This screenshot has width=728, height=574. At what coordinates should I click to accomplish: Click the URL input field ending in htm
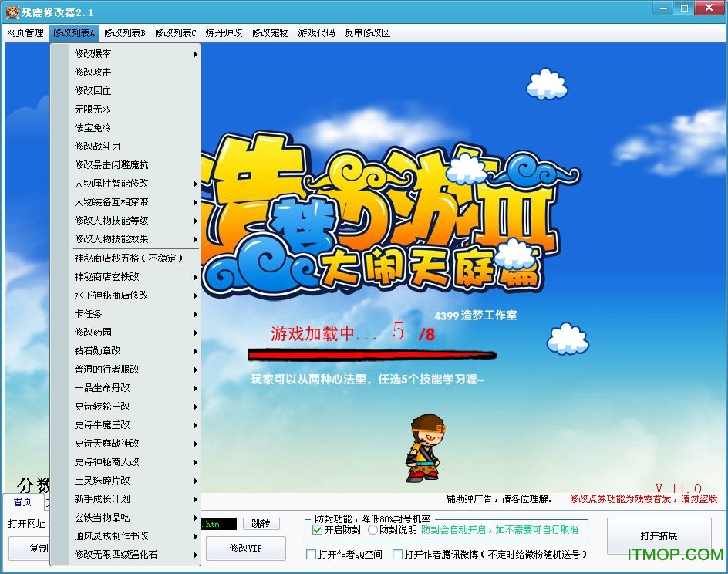coord(219,524)
